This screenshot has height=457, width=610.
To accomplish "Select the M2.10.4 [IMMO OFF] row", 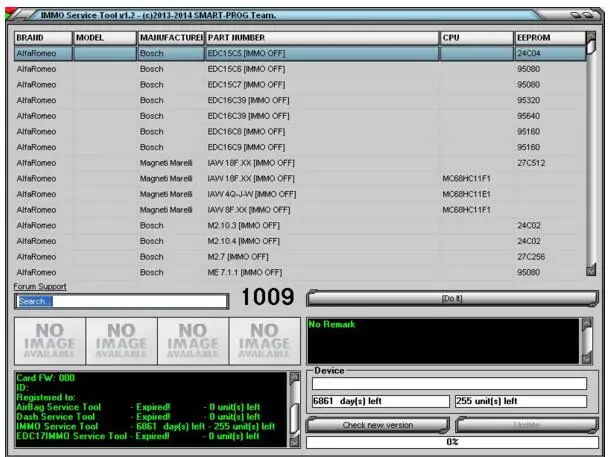I will (300, 241).
